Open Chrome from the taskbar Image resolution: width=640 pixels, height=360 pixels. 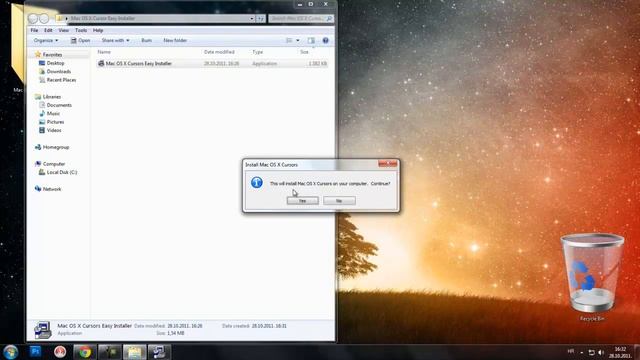click(x=85, y=352)
